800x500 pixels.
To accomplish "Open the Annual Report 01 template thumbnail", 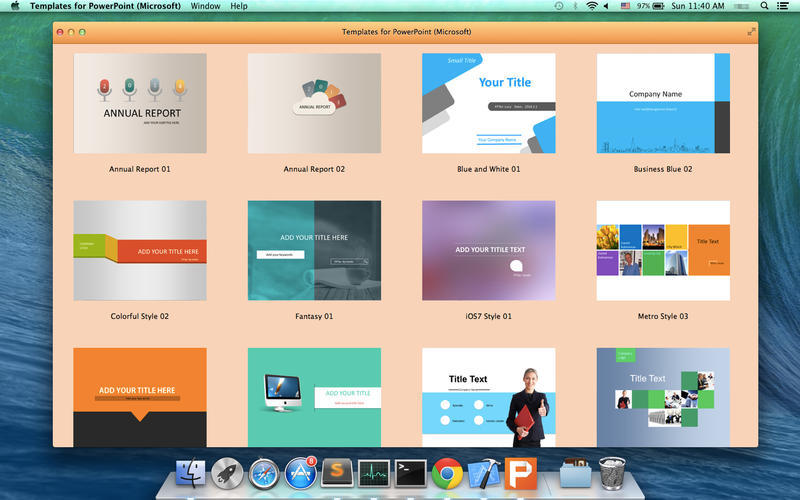I will tap(140, 103).
